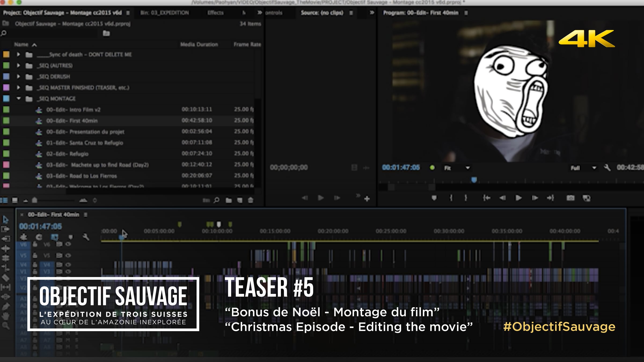Open the timeline wrench settings icon

86,237
